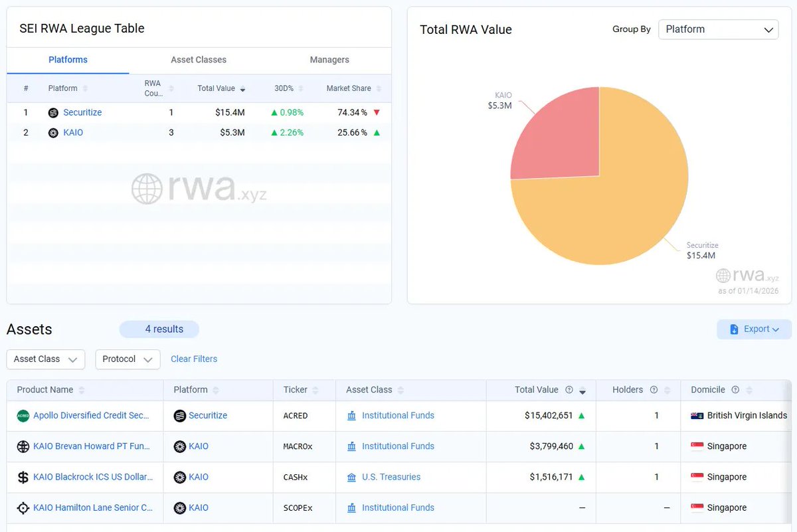Viewport: 797px width, 532px height.
Task: Switch to the Managers tab
Action: (x=329, y=60)
